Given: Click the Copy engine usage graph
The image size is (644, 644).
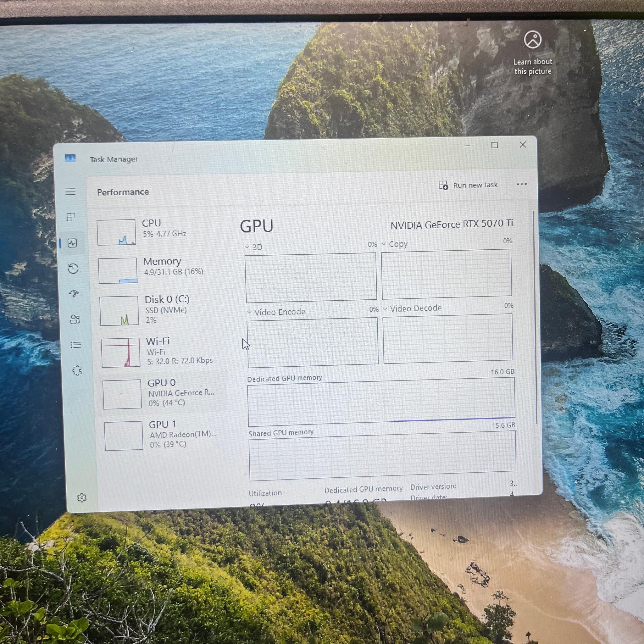Looking at the screenshot, I should pyautogui.click(x=446, y=274).
